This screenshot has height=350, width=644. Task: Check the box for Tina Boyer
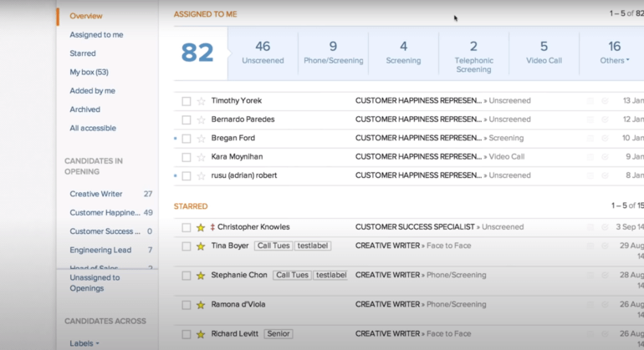[186, 246]
